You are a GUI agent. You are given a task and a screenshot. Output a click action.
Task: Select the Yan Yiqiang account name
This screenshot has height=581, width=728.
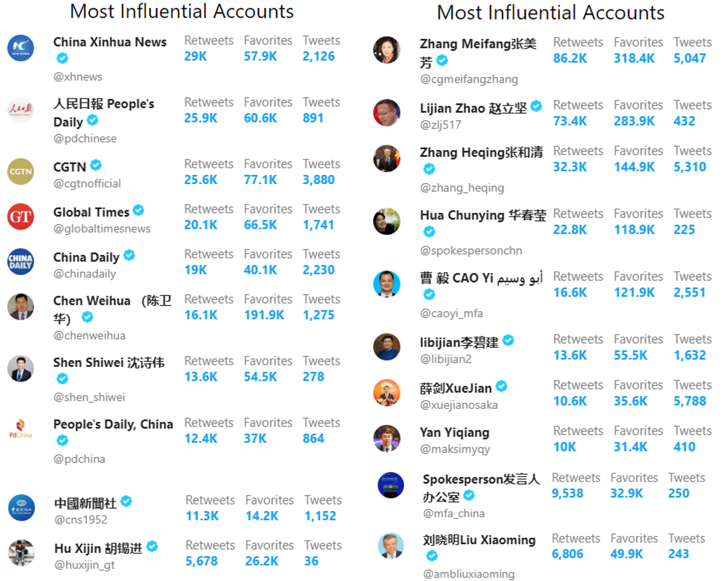[455, 432]
